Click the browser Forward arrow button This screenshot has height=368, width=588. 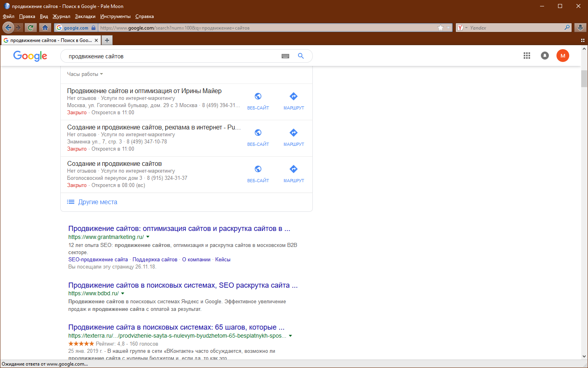tap(18, 28)
